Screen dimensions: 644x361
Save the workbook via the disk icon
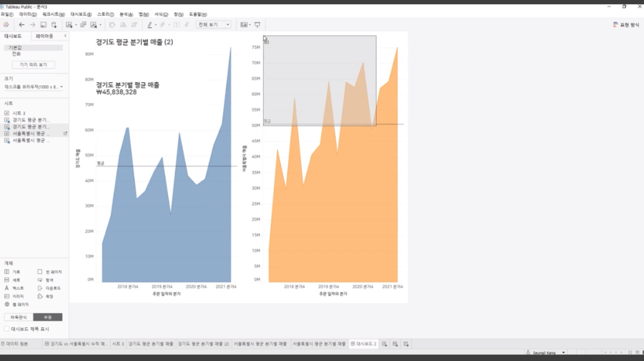click(43, 24)
